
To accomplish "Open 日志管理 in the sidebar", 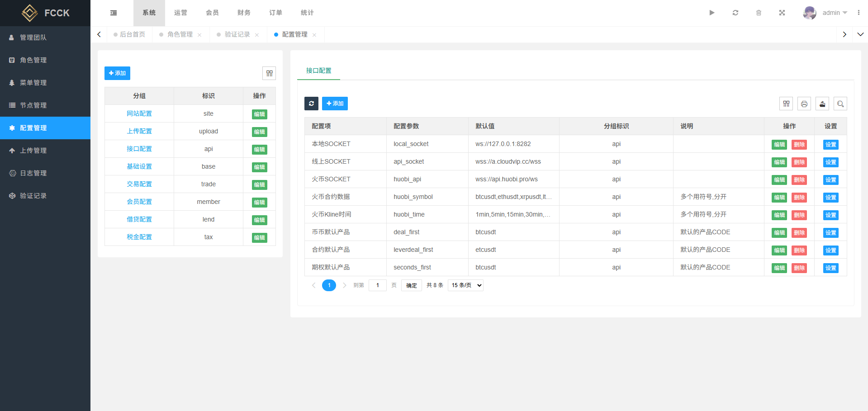I will 33,173.
